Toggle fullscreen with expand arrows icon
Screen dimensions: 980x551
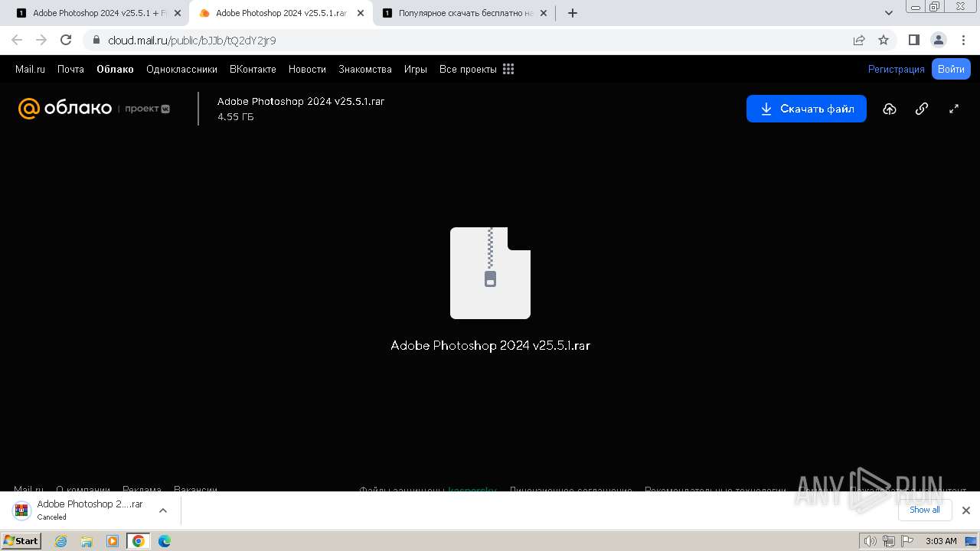pos(954,109)
